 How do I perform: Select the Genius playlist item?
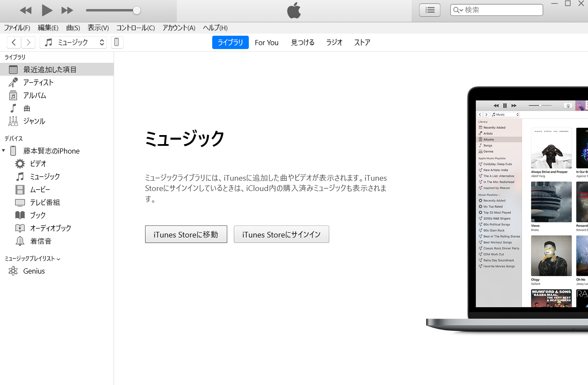click(57, 271)
